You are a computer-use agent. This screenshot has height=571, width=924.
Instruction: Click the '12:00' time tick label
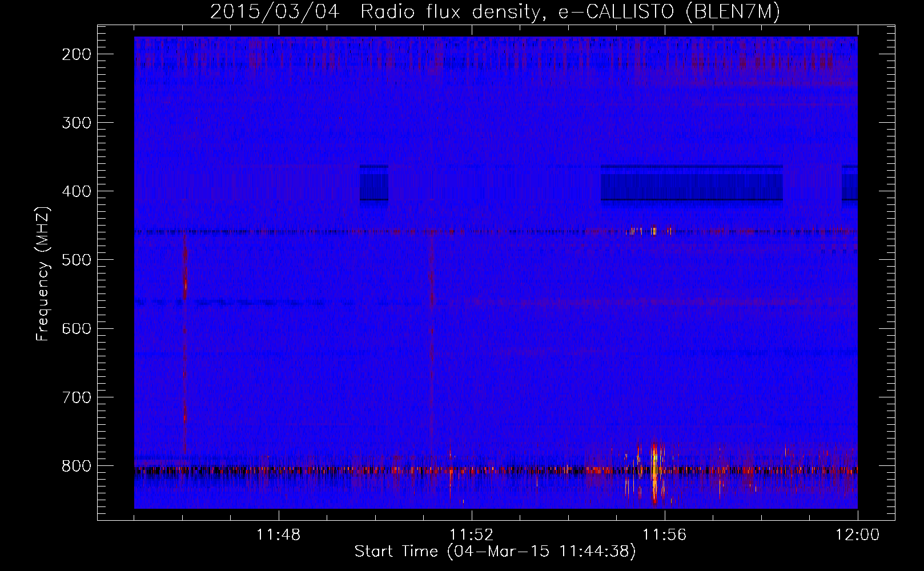point(857,535)
